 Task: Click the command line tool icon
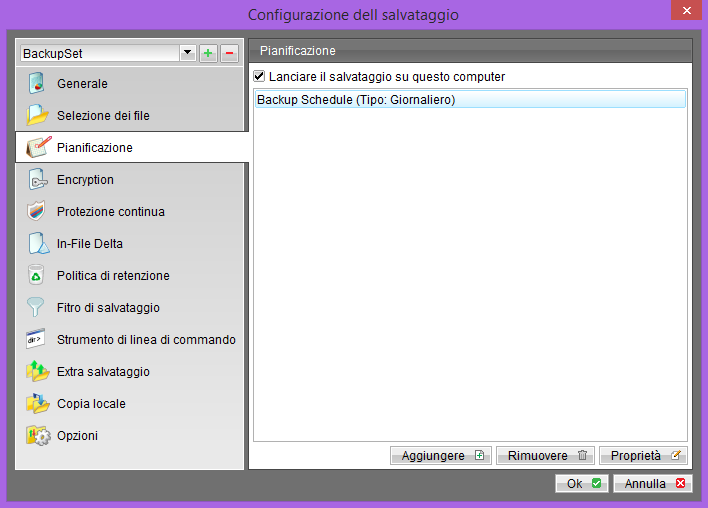click(x=35, y=339)
